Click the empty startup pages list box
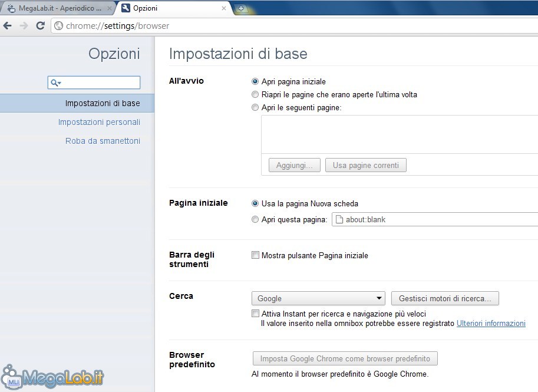The height and width of the screenshot is (392, 538). [400, 134]
